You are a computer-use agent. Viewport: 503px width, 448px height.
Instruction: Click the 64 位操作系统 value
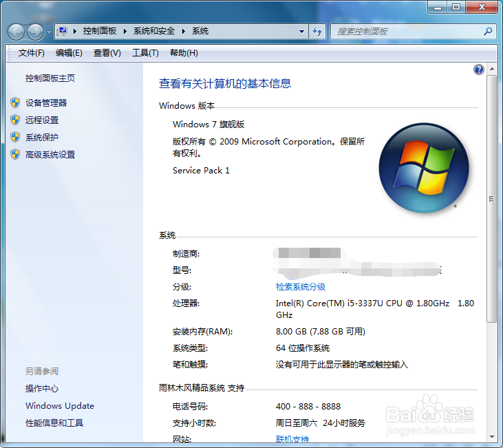coord(303,348)
